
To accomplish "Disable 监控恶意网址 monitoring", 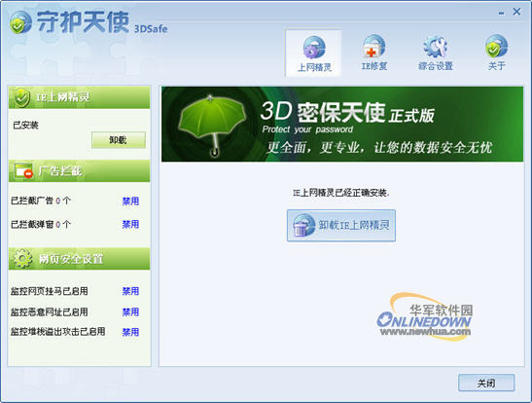I will tap(130, 312).
